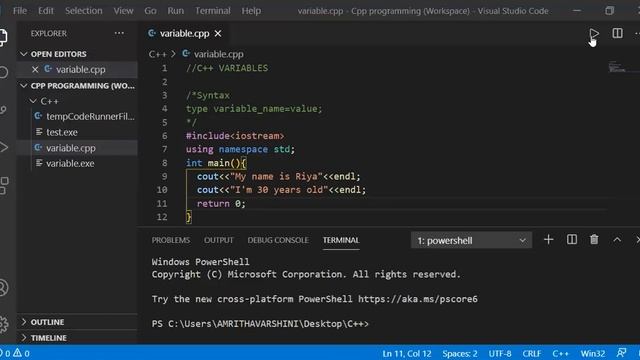The image size is (640, 360).
Task: Close variable.cpp in Open Editors list
Action: [35, 69]
